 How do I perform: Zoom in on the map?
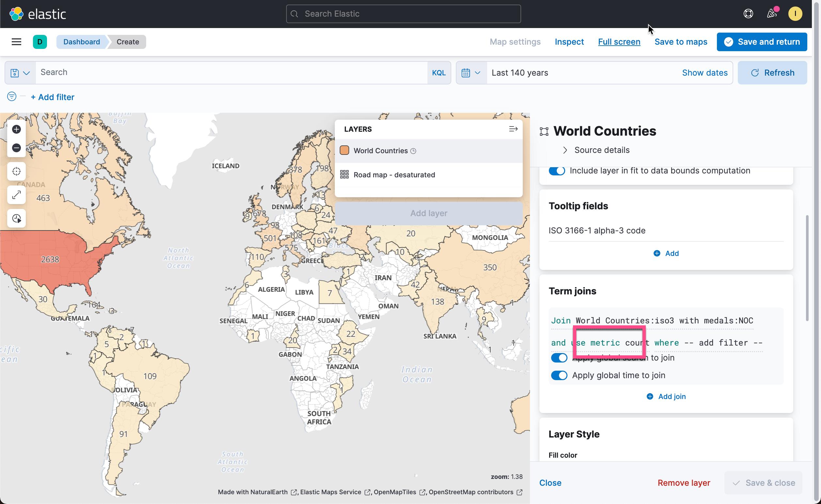[x=16, y=129]
